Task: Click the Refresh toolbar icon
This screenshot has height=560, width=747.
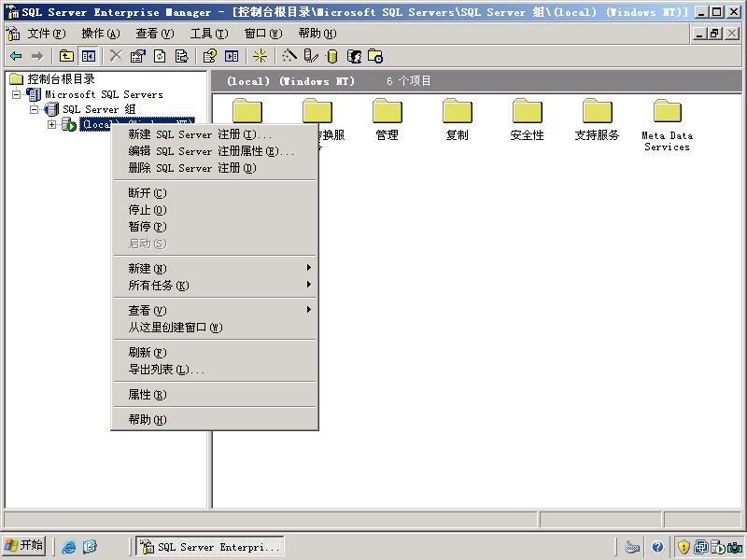Action: click(x=160, y=56)
